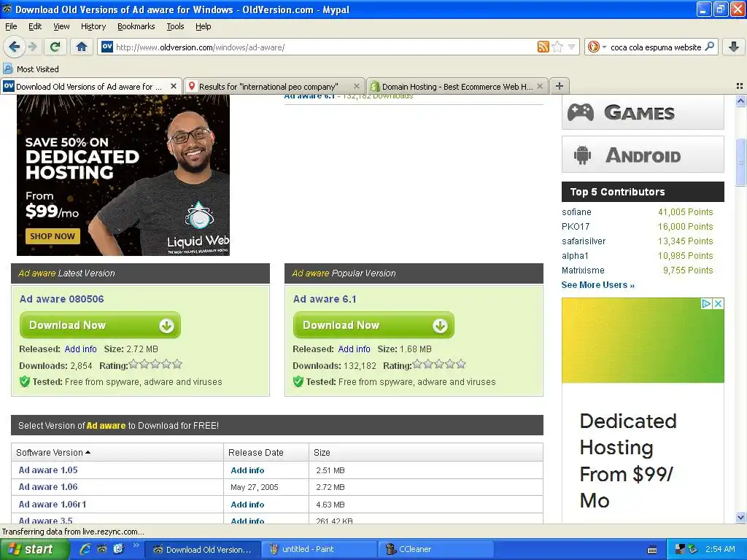Click the OV site favicon in address bar

point(107,47)
